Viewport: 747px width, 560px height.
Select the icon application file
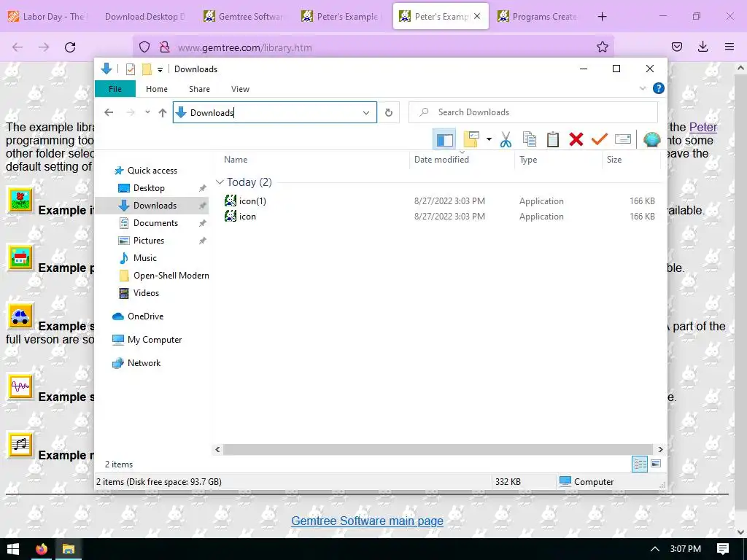[x=241, y=216]
